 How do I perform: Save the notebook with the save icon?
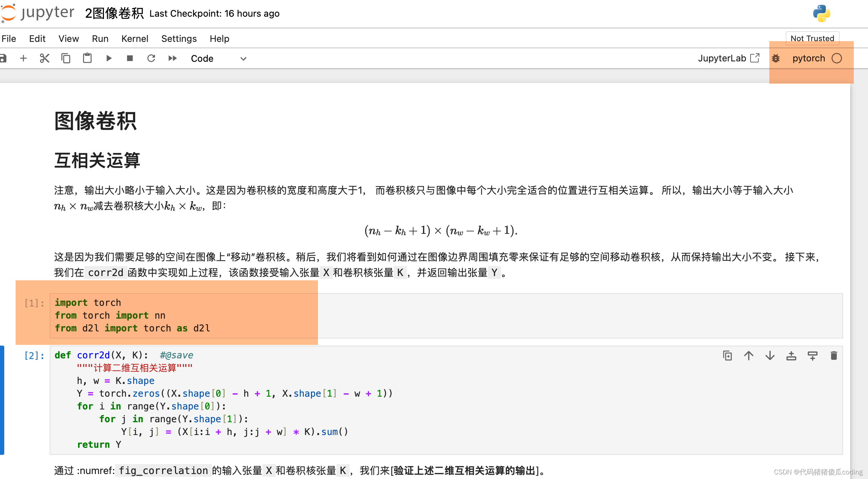(x=3, y=58)
